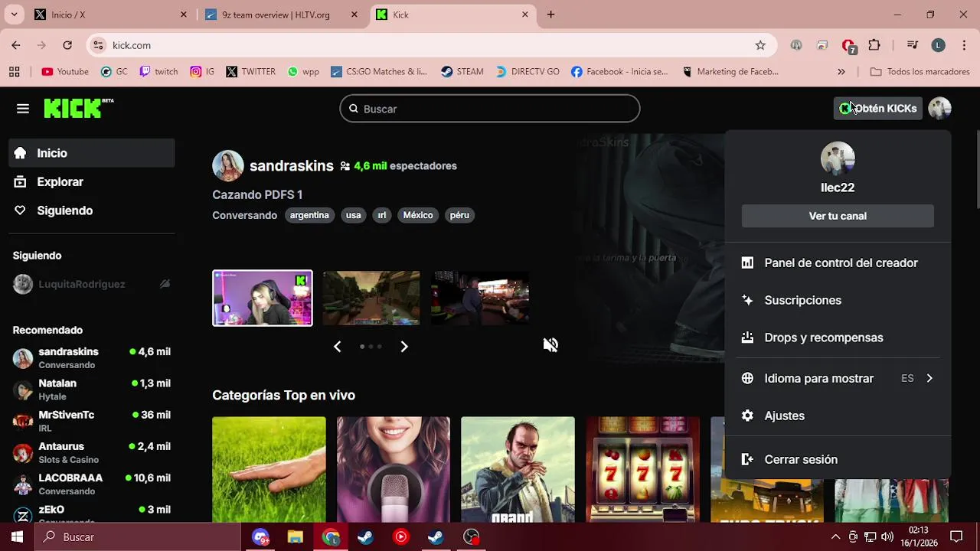Open Panel de control del creador
Image resolution: width=980 pixels, height=551 pixels.
(838, 262)
